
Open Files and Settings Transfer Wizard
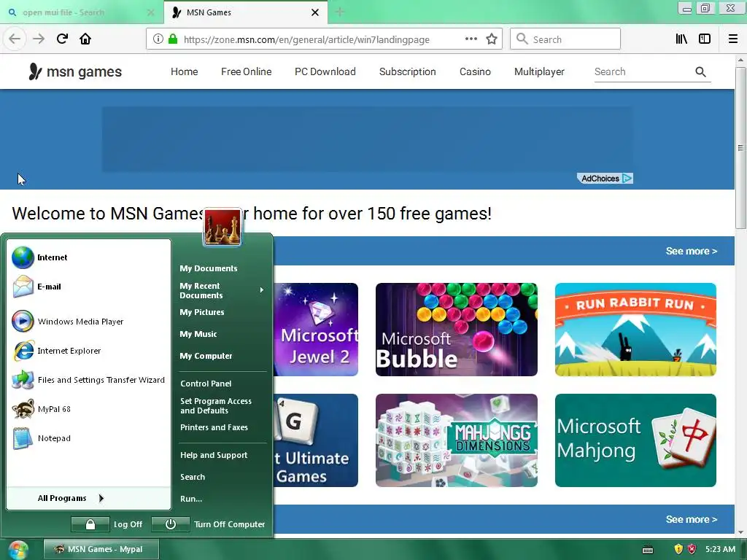pyautogui.click(x=88, y=380)
